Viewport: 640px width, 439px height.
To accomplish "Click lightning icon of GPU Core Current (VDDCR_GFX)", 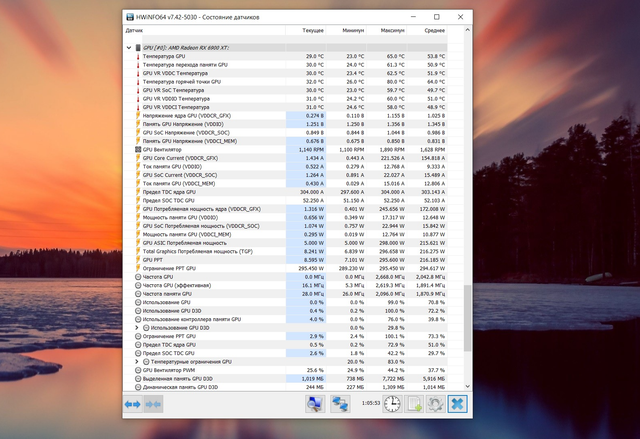I will [x=138, y=158].
